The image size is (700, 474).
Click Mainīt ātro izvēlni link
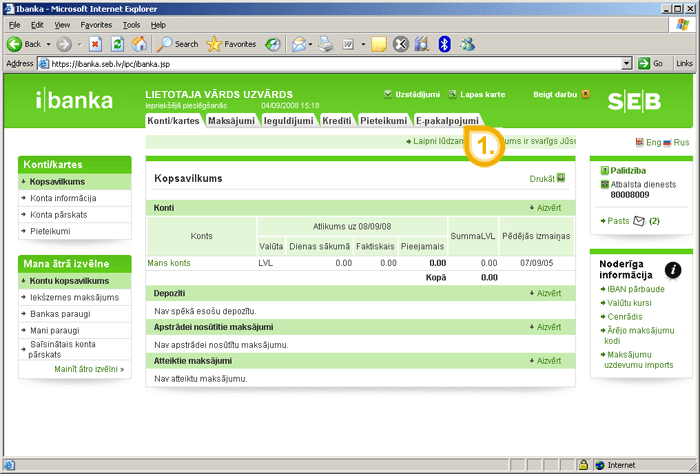click(x=89, y=369)
